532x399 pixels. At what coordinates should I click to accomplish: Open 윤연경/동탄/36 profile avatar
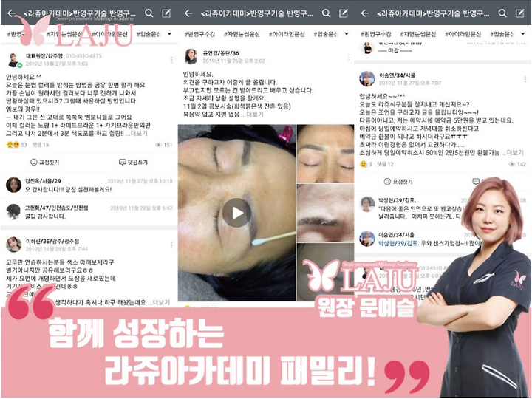tap(191, 57)
